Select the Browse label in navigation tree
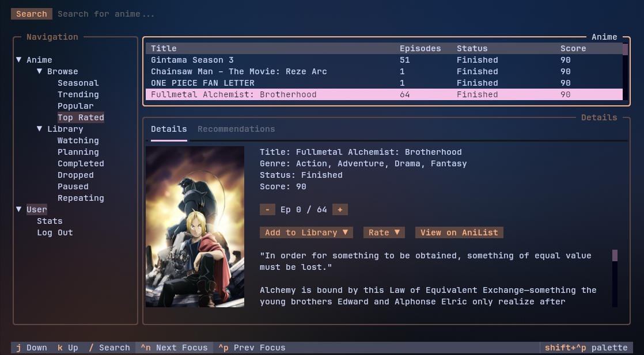The height and width of the screenshot is (355, 644). point(62,71)
